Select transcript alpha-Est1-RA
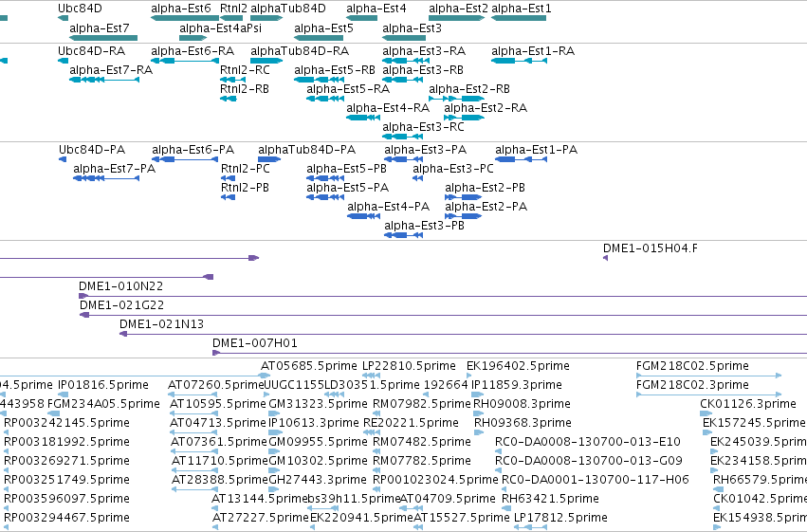This screenshot has height=532, width=807. tap(519, 61)
